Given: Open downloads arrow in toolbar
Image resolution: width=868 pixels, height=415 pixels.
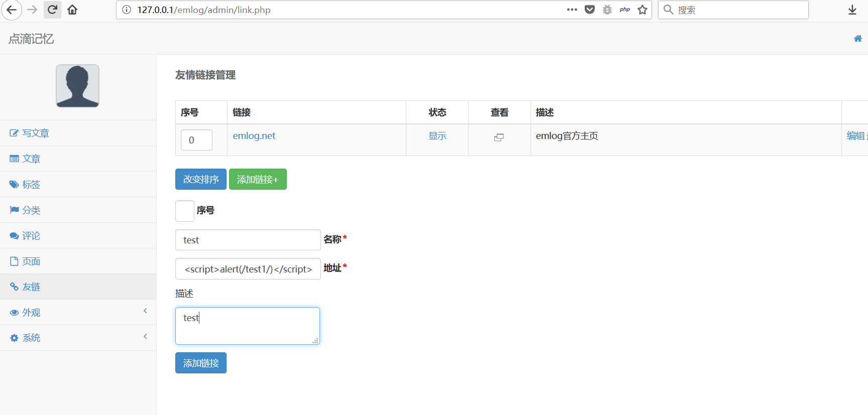Looking at the screenshot, I should coord(852,10).
